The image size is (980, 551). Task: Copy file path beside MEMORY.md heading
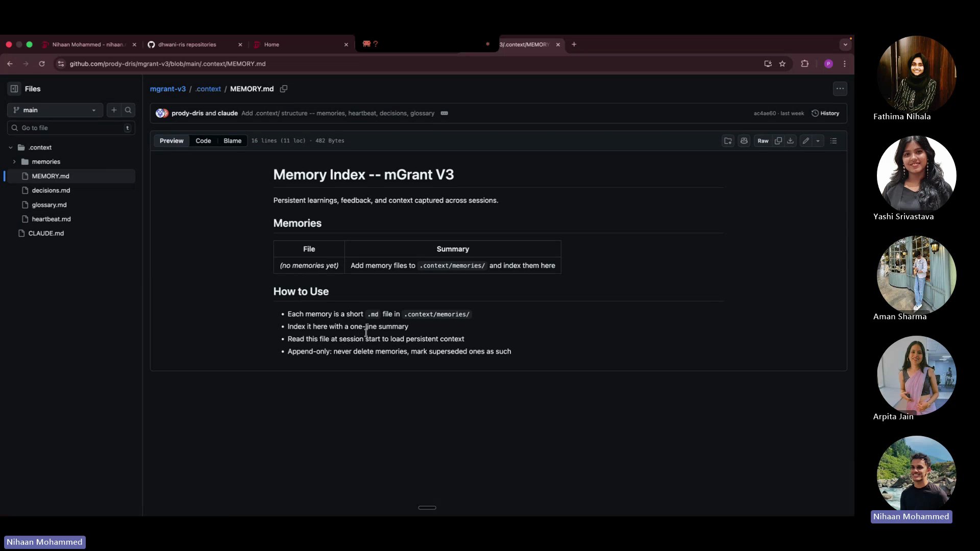tap(284, 89)
